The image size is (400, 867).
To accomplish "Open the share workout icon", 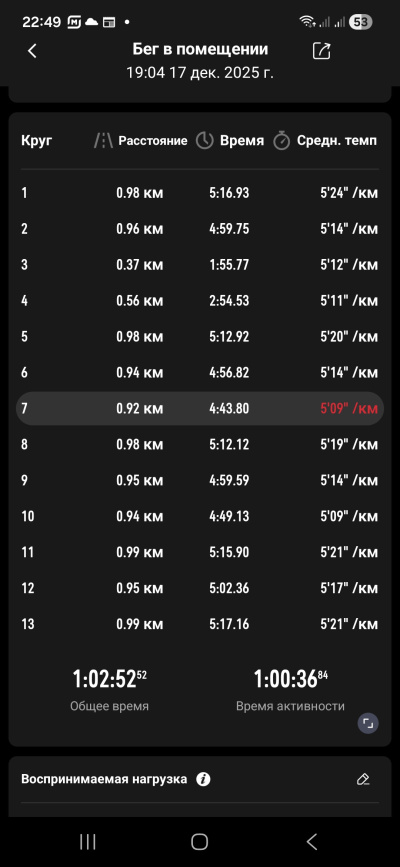I will coord(321,51).
